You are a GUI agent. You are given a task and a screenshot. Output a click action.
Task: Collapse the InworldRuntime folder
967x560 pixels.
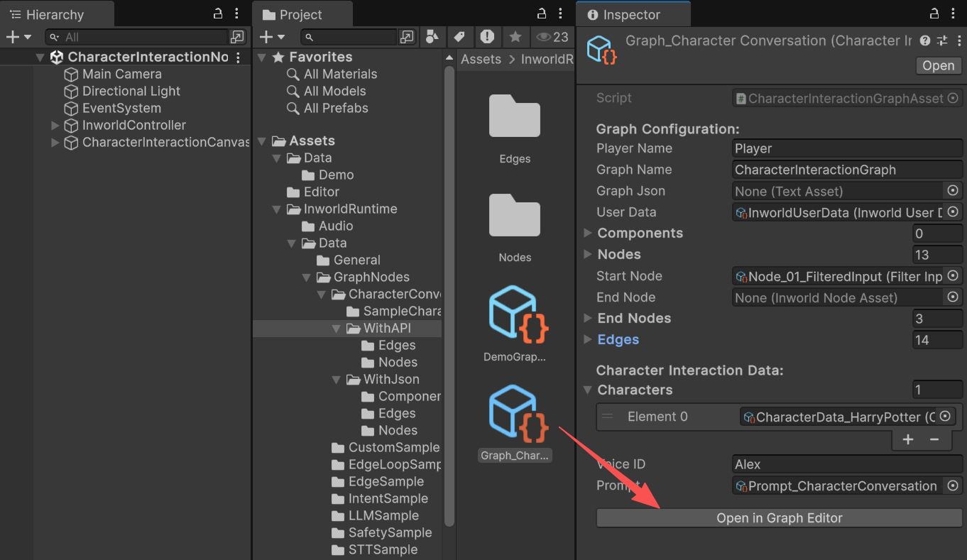[276, 209]
